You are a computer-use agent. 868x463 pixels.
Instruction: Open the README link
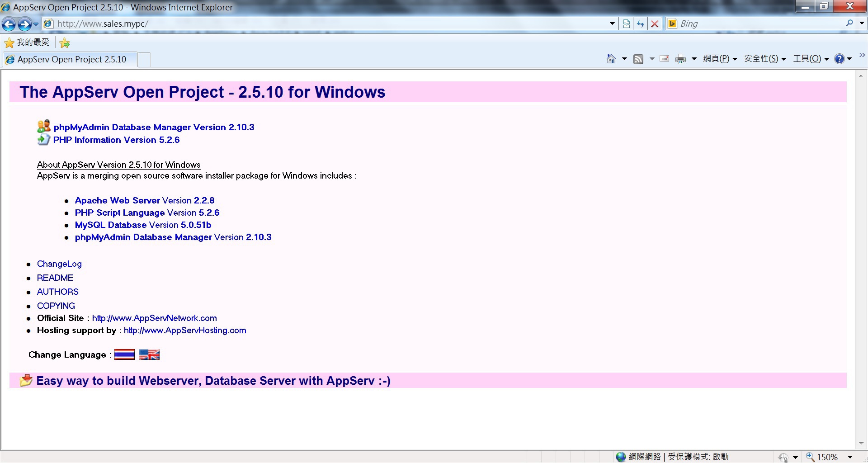(x=55, y=278)
